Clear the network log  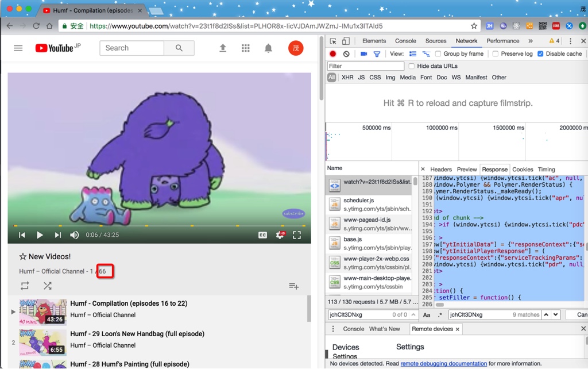click(x=346, y=53)
